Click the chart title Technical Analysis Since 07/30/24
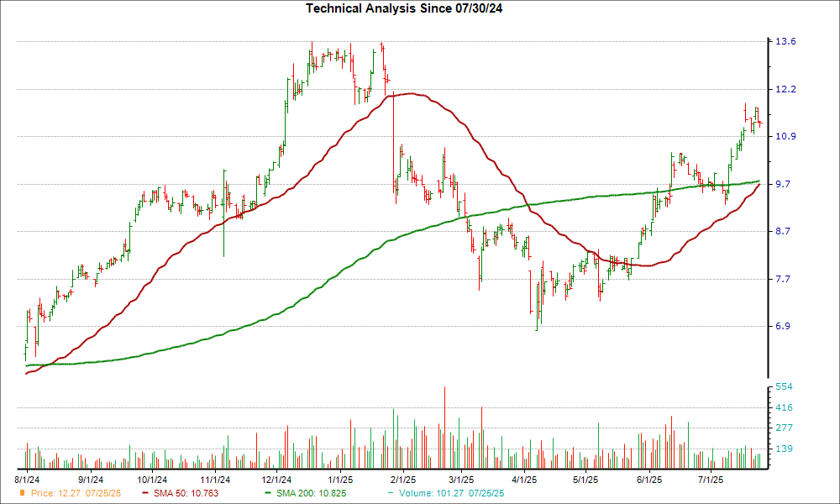Image resolution: width=840 pixels, height=504 pixels. click(420, 8)
